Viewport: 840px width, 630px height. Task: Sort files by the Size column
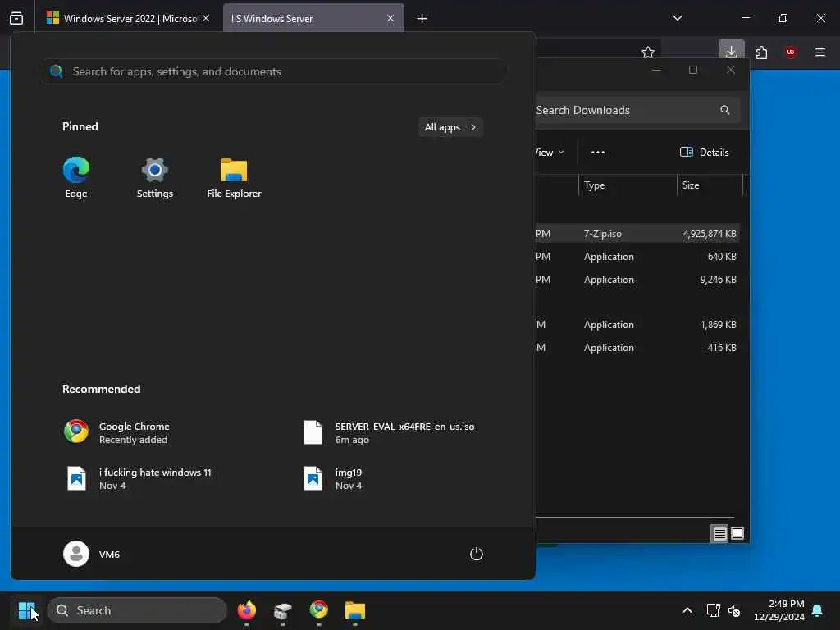point(710,185)
